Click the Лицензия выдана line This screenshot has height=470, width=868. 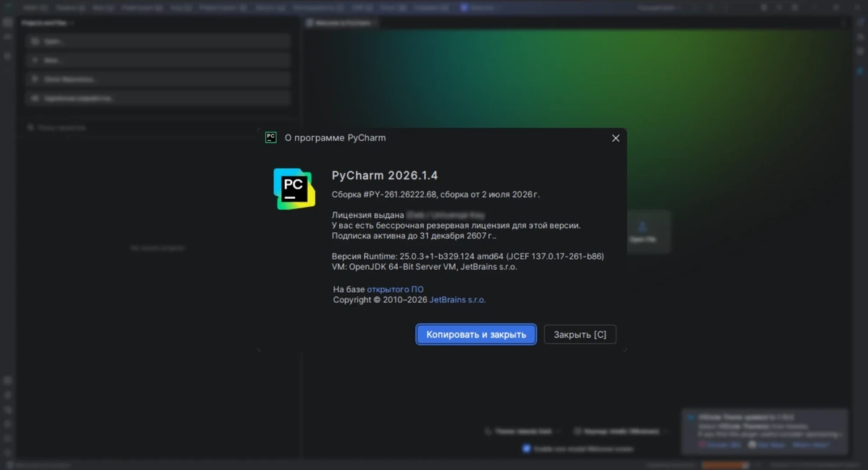tap(409, 215)
